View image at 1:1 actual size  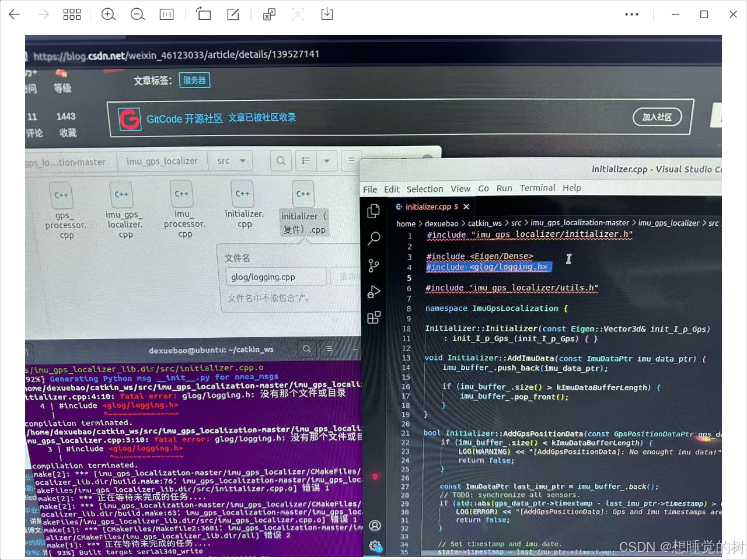click(167, 14)
